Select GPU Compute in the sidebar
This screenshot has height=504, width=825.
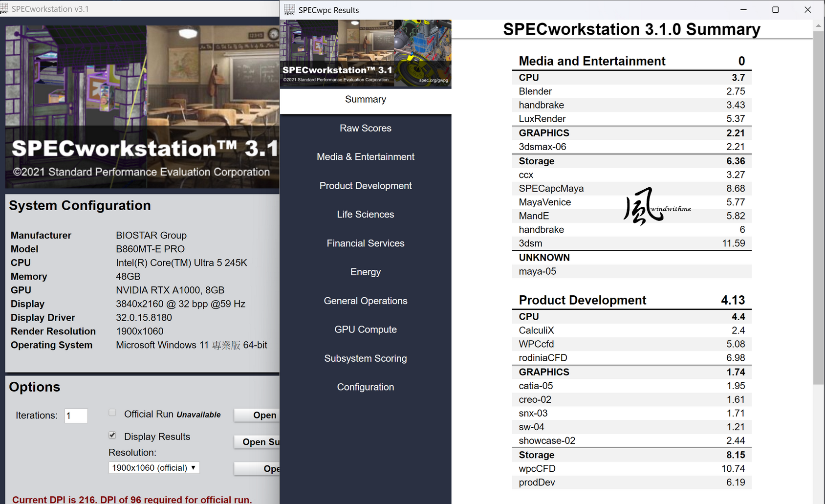[x=366, y=330]
